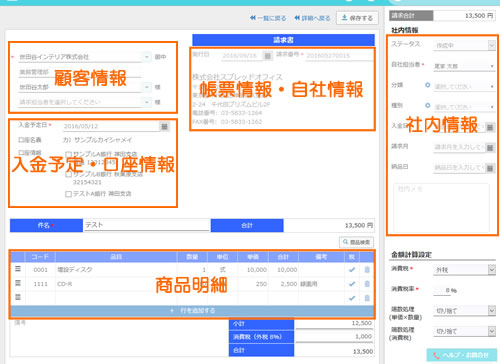Grab the reorder handle of row 1111
Viewport: 500px width, 364px height.
[18, 283]
